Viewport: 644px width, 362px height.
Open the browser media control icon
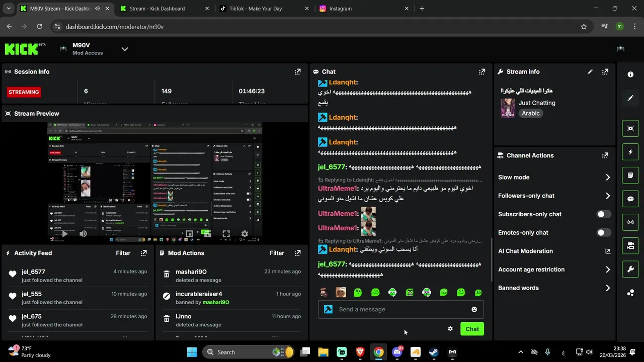(605, 27)
